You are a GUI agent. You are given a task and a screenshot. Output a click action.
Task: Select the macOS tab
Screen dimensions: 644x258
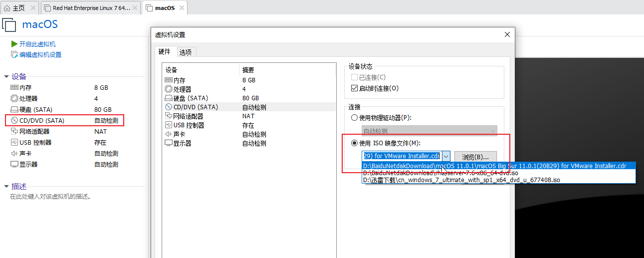tap(165, 8)
